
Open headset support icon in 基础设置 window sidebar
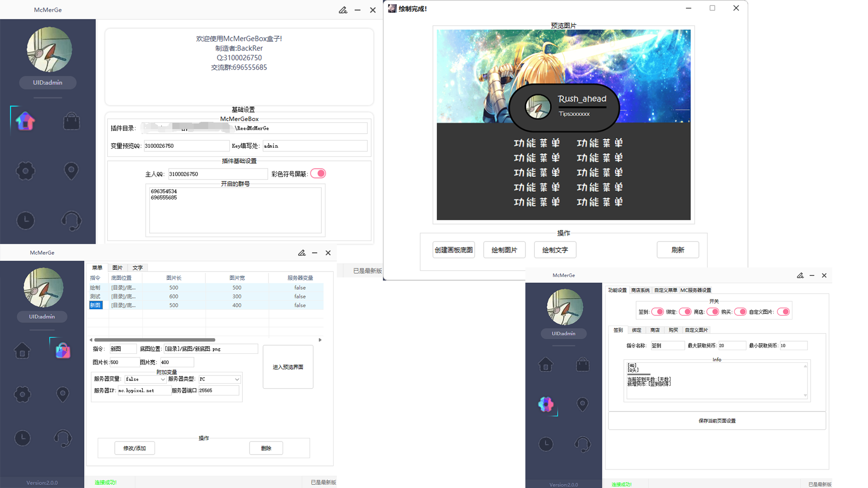(x=71, y=221)
